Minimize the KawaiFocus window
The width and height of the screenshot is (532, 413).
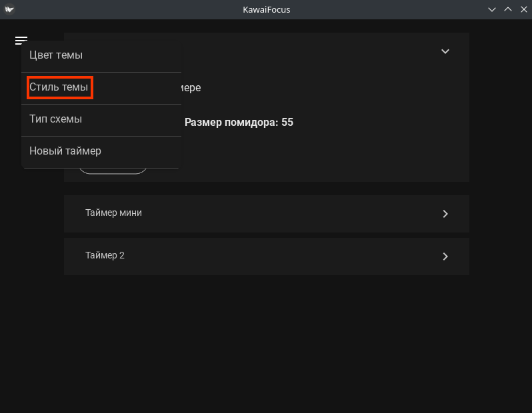(x=492, y=9)
